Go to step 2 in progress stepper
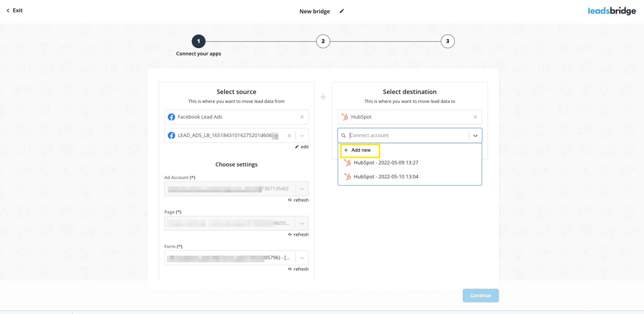The height and width of the screenshot is (314, 644). click(x=323, y=41)
